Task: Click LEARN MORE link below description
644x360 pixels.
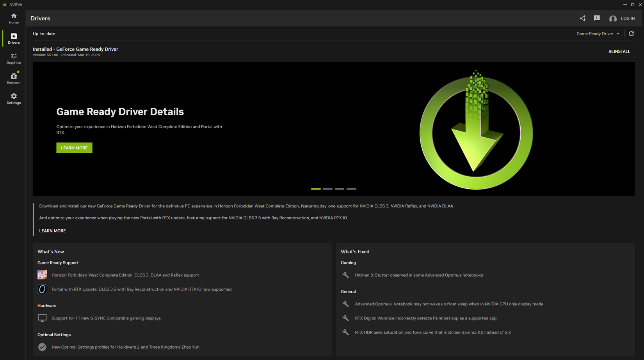Action: point(52,231)
